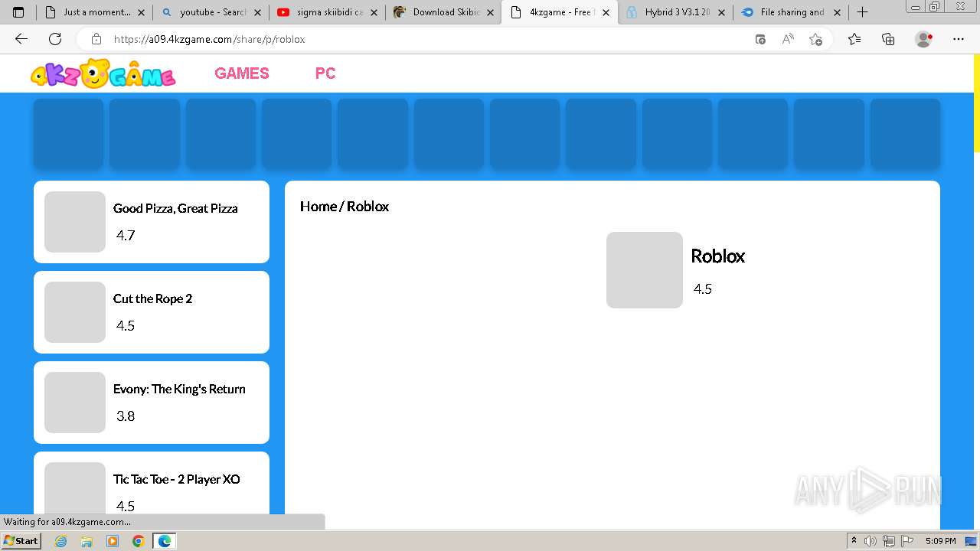Screen dimensions: 980x551
Task: Show hidden tray icons arrow
Action: click(x=854, y=541)
